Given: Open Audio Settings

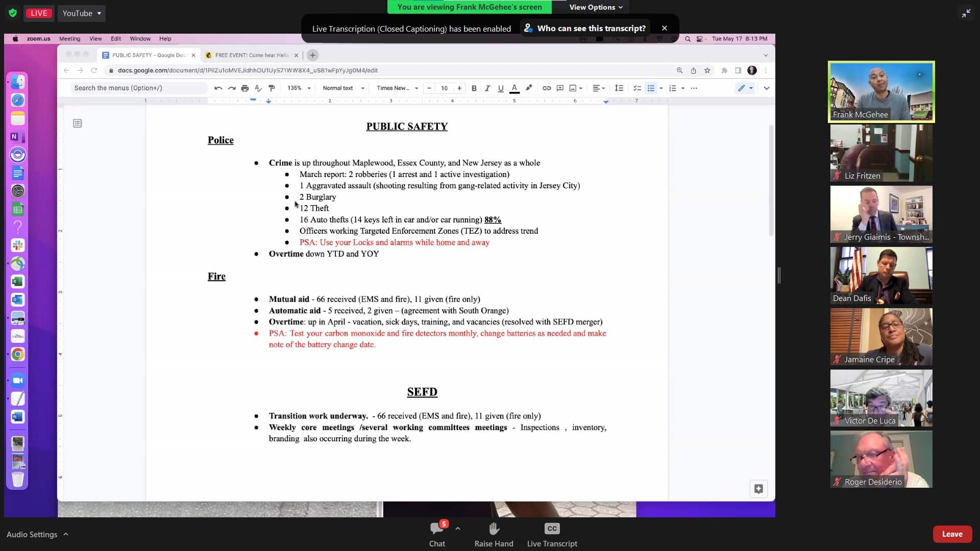Looking at the screenshot, I should coord(32,534).
